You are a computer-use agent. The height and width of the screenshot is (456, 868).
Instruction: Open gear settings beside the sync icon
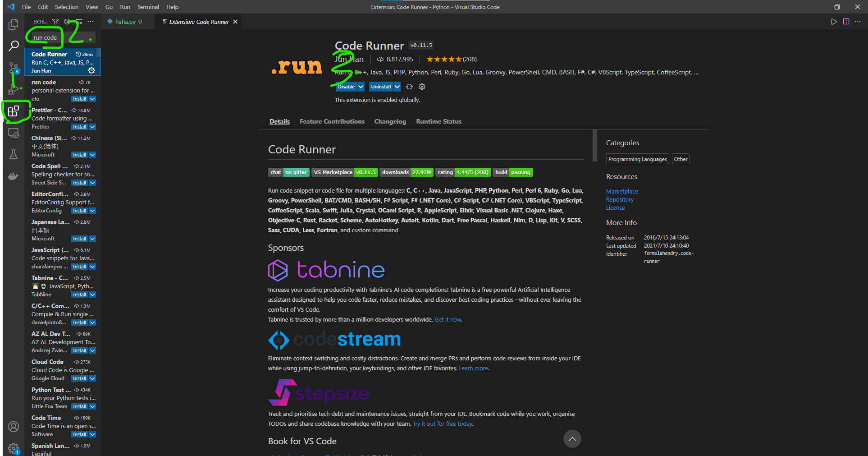(x=422, y=87)
